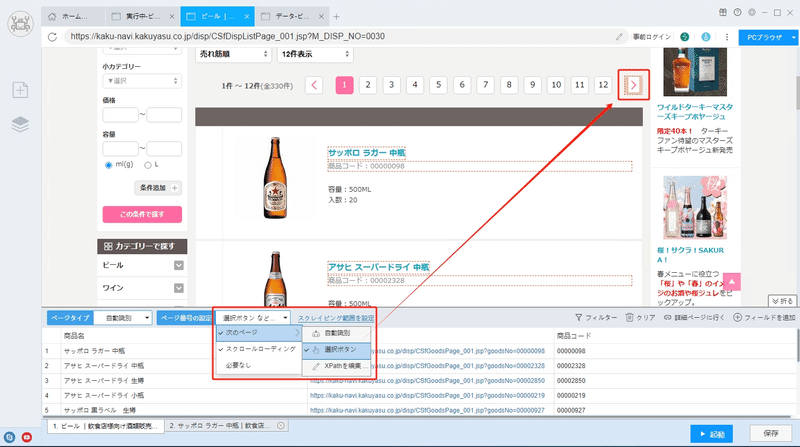
Task: Open the 売れ筋順 sort dropdown
Action: (233, 54)
